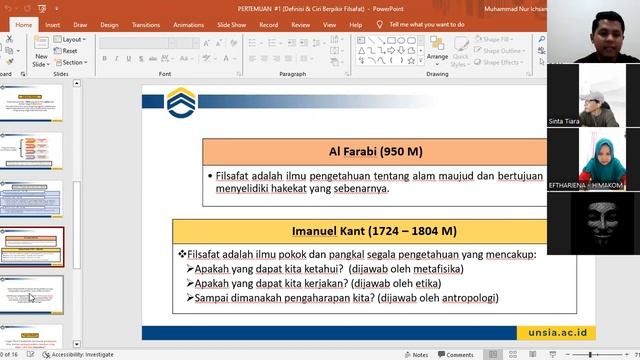This screenshot has width=640, height=360.
Task: Select the Al Farabi and Kant slide thumbnail
Action: (x=31, y=247)
